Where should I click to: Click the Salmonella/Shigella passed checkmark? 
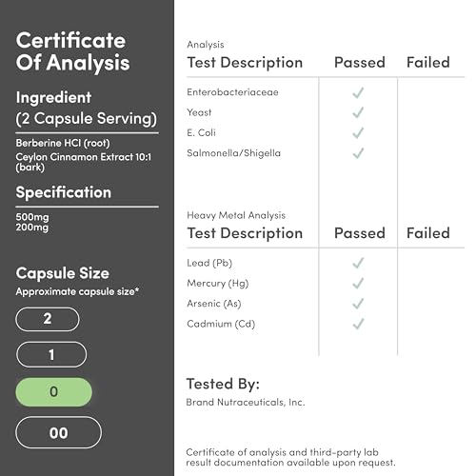tap(358, 153)
